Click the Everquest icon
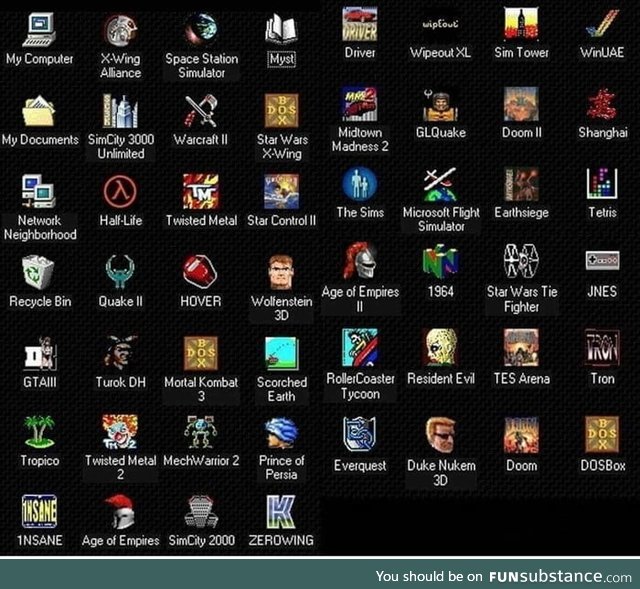Viewport: 640px width, 589px height. click(x=359, y=434)
